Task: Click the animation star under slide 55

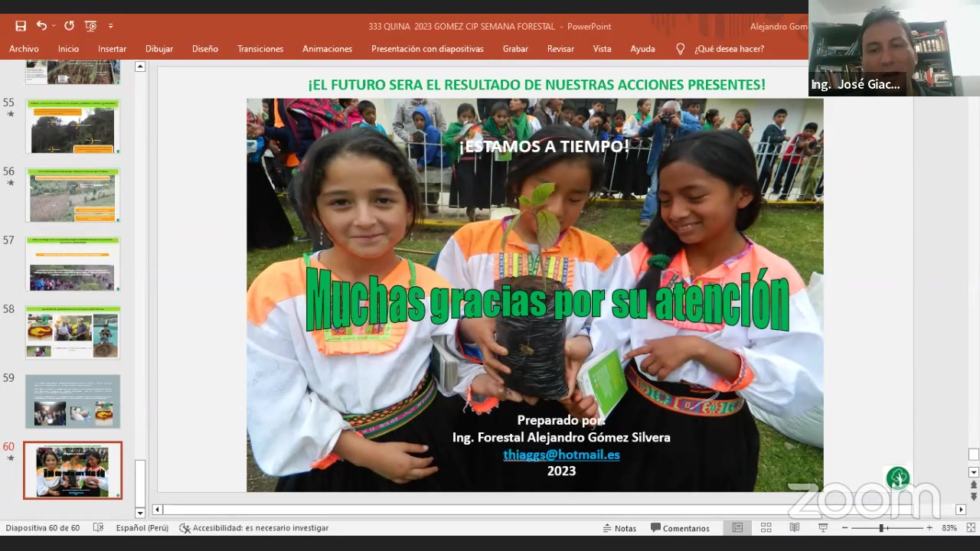Action: point(10,114)
